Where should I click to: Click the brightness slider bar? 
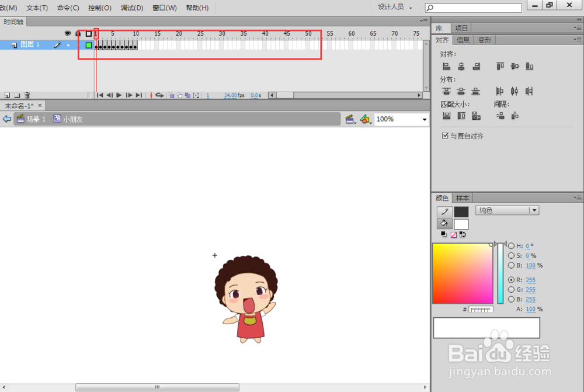(x=500, y=273)
